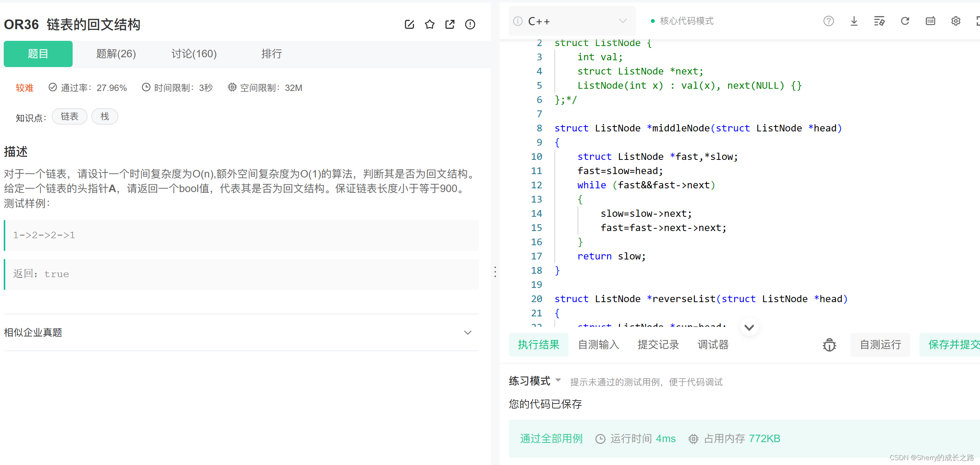
Task: Click code line 12 with while loop
Action: pyautogui.click(x=646, y=185)
